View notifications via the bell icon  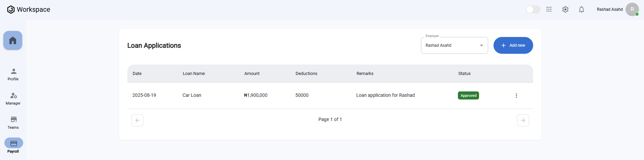[x=582, y=9]
